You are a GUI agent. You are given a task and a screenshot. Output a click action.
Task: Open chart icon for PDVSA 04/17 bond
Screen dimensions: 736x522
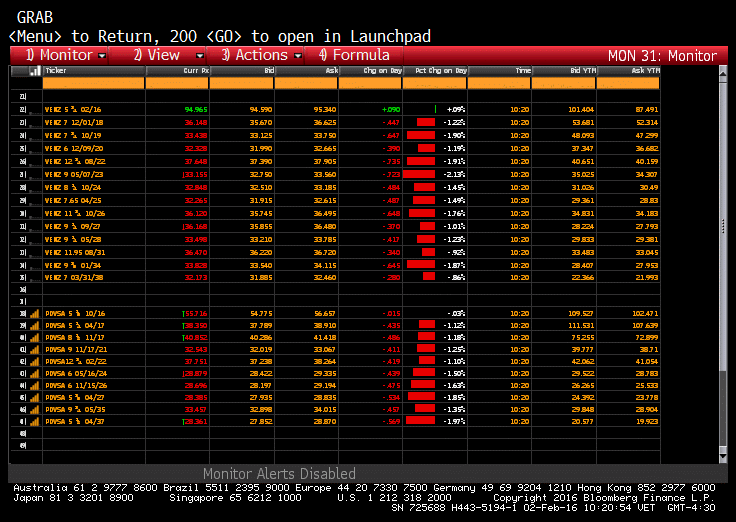coord(35,325)
